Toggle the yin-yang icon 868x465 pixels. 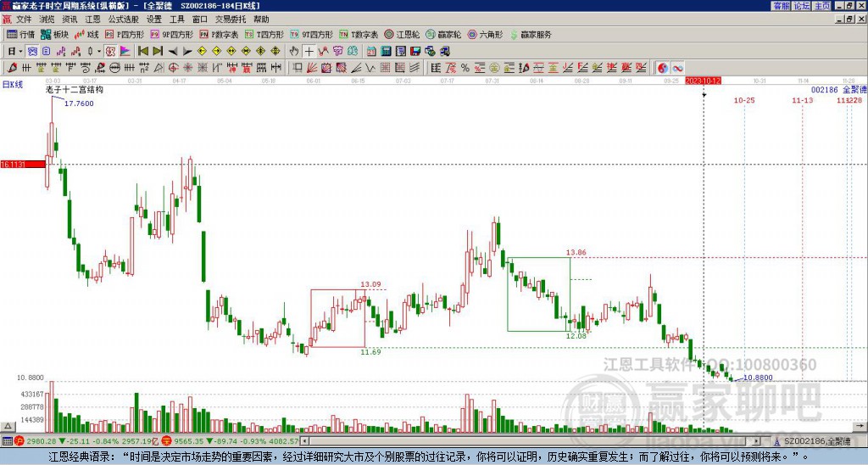click(662, 68)
